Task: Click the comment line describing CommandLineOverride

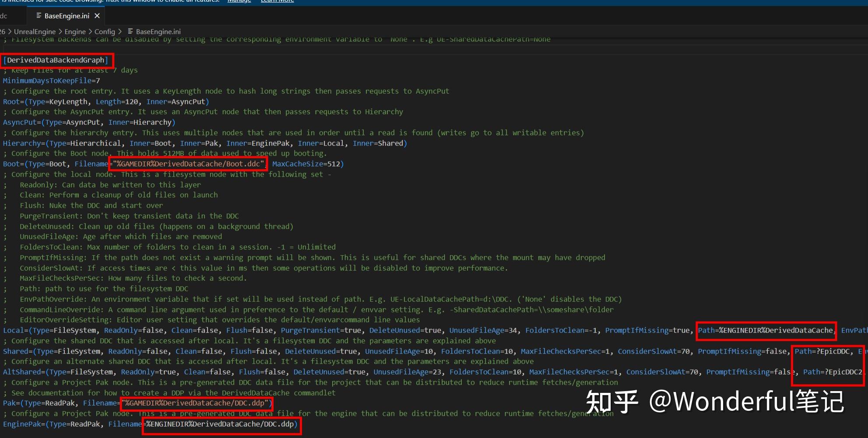Action: (308, 310)
